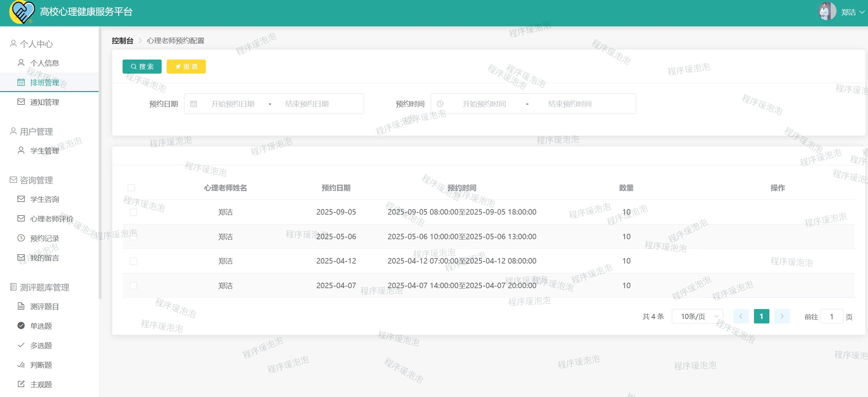
Task: Click the 预约记录 clock icon in the sidebar
Action: [21, 238]
